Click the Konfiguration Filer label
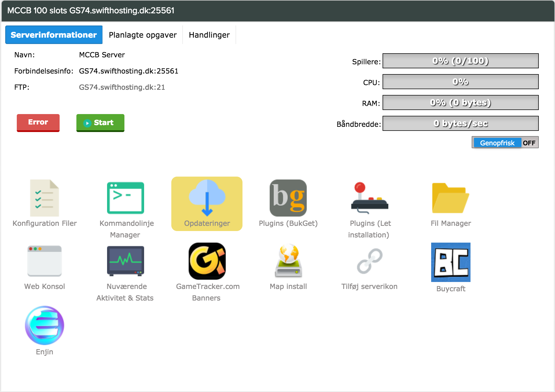Image resolution: width=555 pixels, height=392 pixels. click(x=45, y=223)
